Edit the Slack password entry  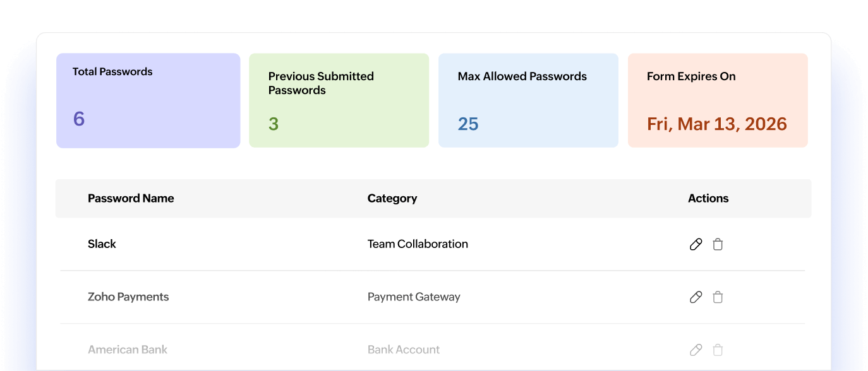[696, 244]
